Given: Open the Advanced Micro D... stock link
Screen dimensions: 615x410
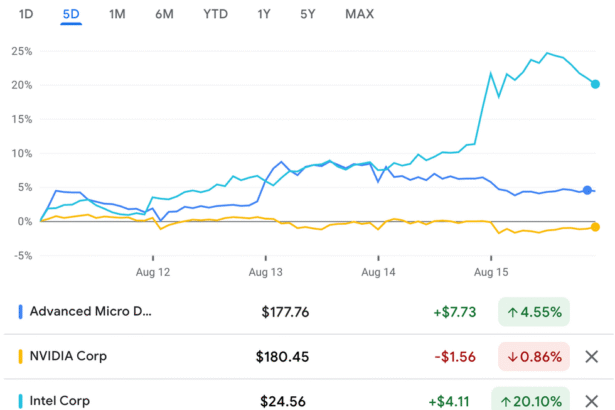Looking at the screenshot, I should (92, 312).
